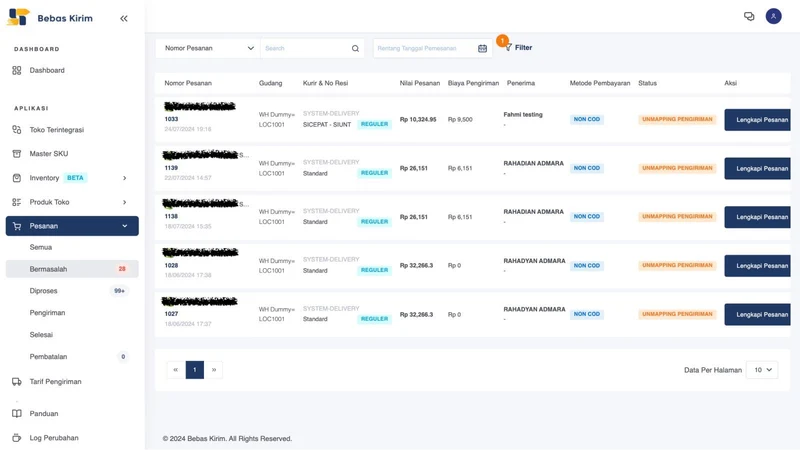Click Lengkapi Pesanan for order 1027
800x450 pixels.
click(757, 314)
